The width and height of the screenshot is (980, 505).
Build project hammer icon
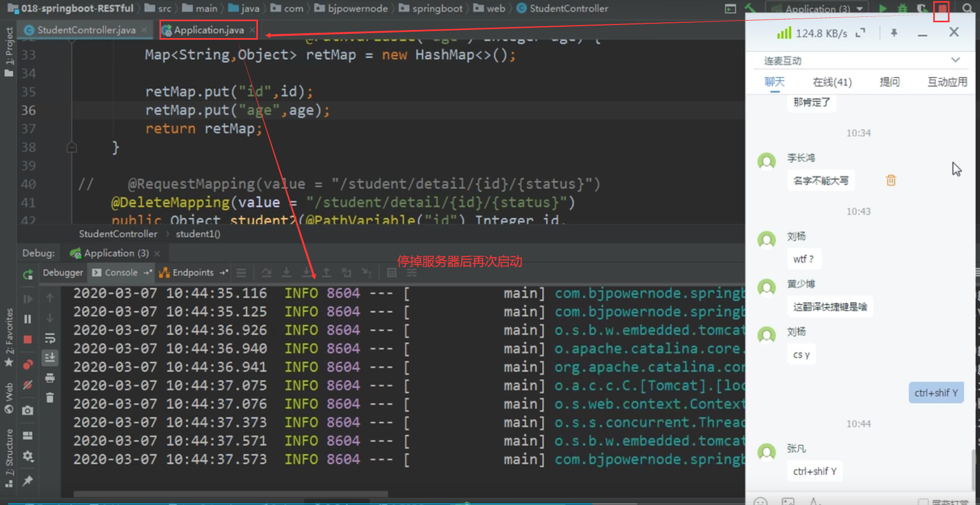(x=751, y=9)
